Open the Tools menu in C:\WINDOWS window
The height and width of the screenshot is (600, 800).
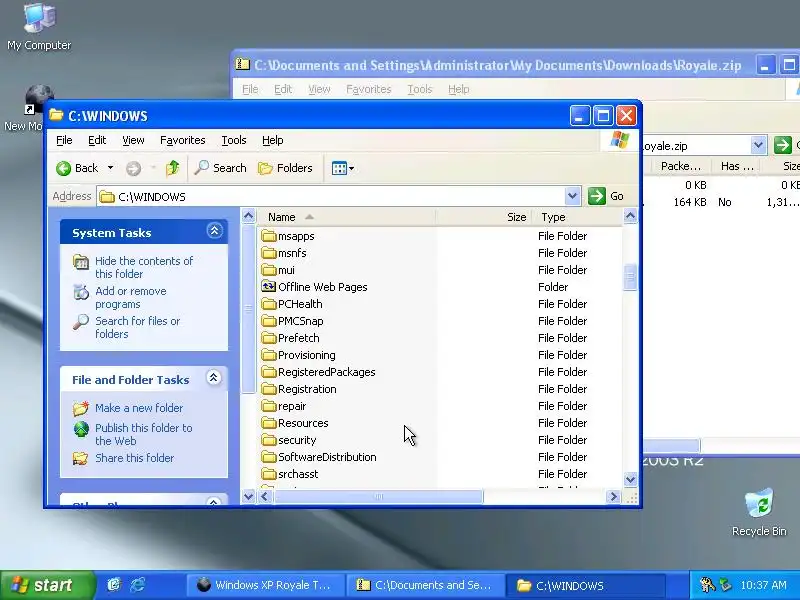tap(234, 140)
